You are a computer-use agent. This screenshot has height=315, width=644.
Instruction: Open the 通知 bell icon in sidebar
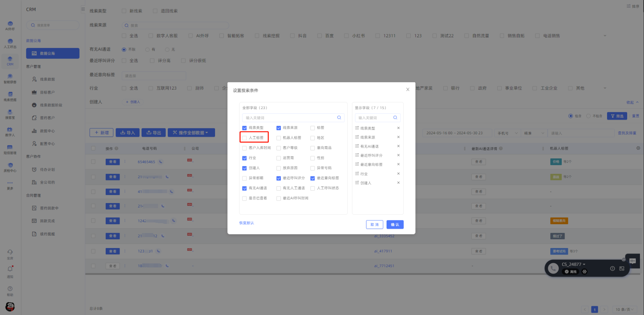10,269
